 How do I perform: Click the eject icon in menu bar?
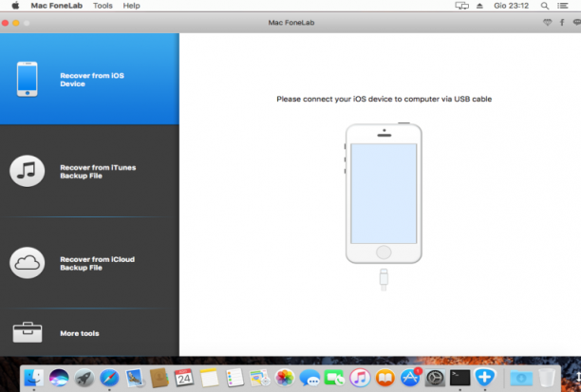[479, 6]
